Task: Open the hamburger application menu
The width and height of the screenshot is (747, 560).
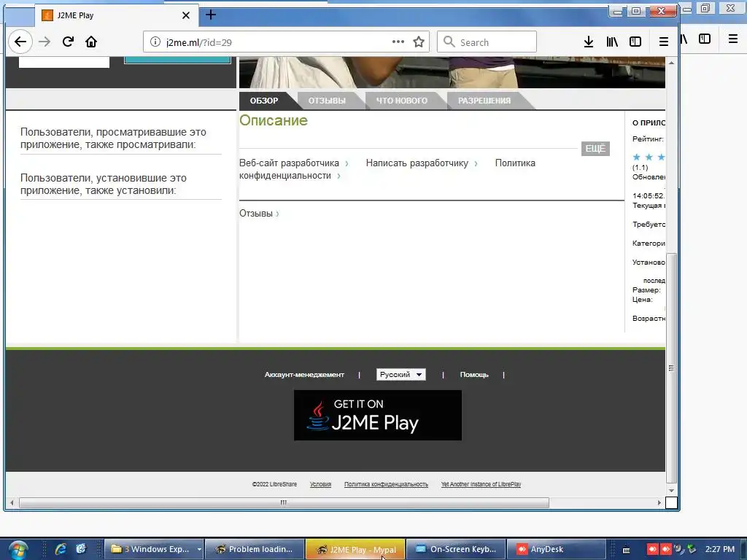Action: click(664, 42)
